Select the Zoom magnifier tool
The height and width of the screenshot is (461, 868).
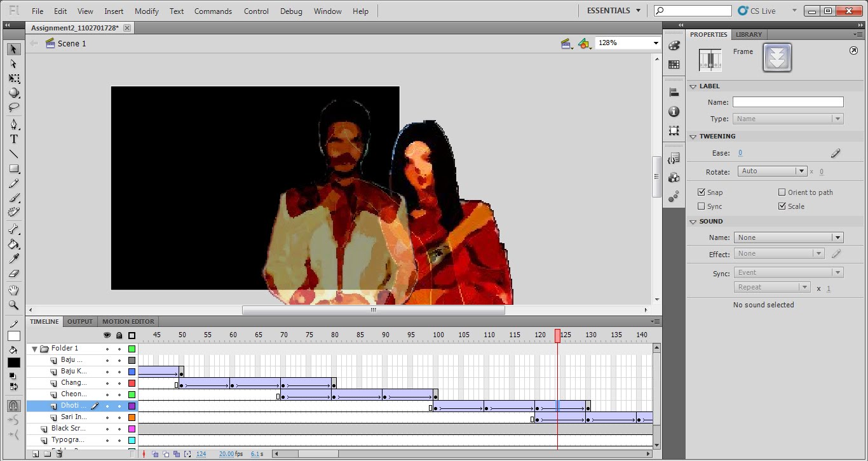(x=13, y=305)
